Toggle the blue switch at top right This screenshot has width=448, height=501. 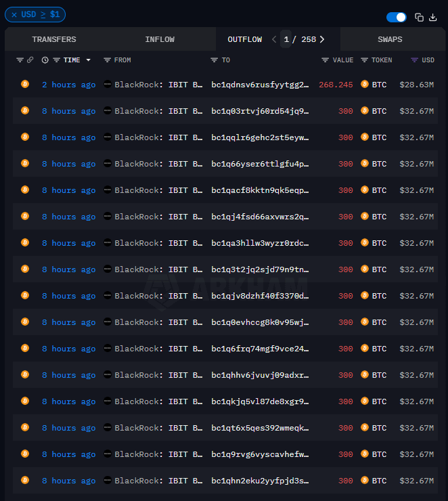point(397,17)
